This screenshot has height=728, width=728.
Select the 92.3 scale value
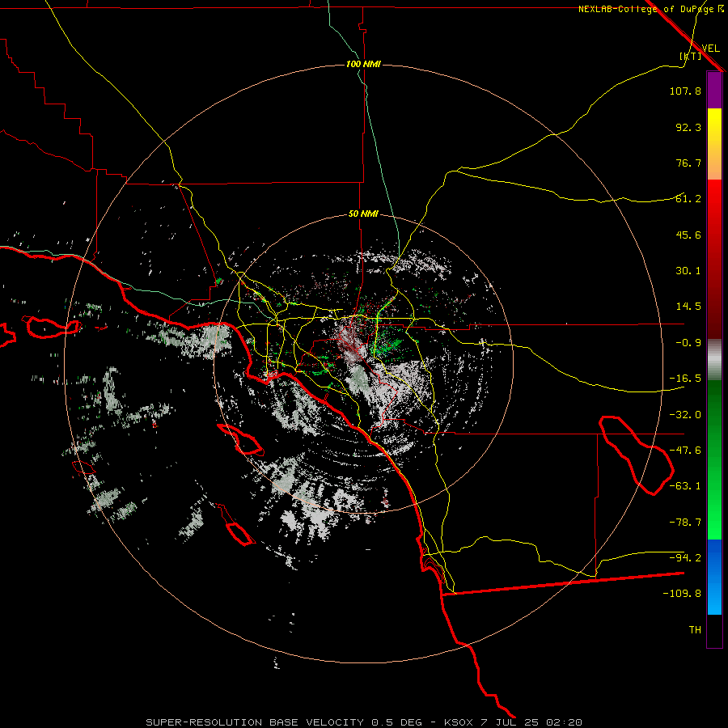pos(688,127)
